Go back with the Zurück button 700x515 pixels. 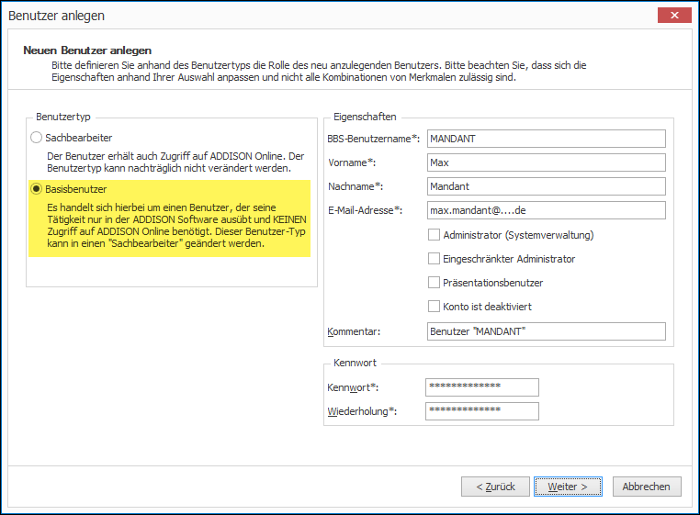tap(496, 486)
